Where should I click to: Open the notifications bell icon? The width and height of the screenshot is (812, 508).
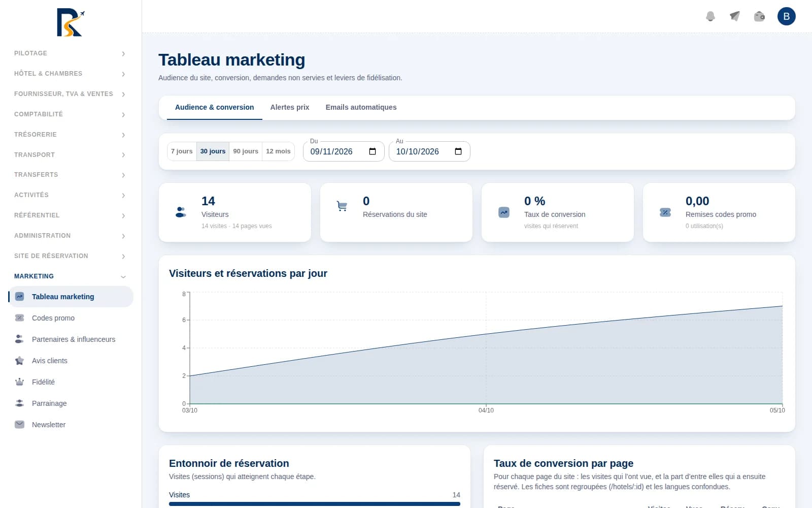[x=710, y=16]
